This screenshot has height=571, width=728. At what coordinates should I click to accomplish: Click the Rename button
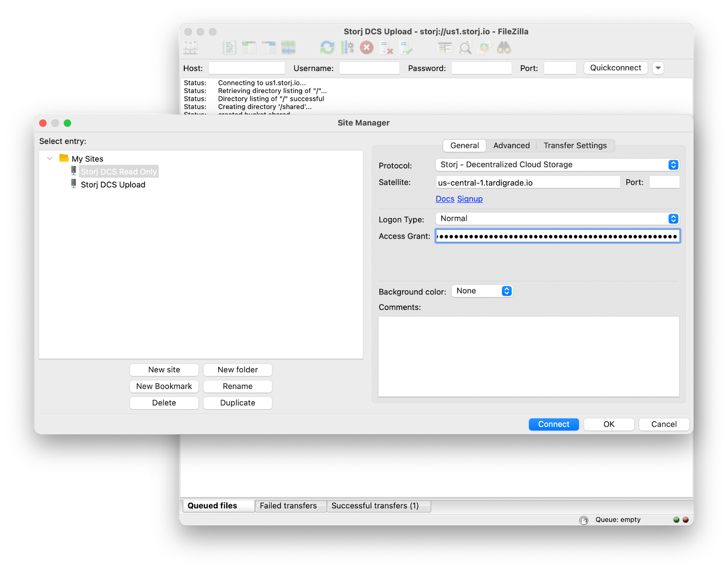pos(238,386)
